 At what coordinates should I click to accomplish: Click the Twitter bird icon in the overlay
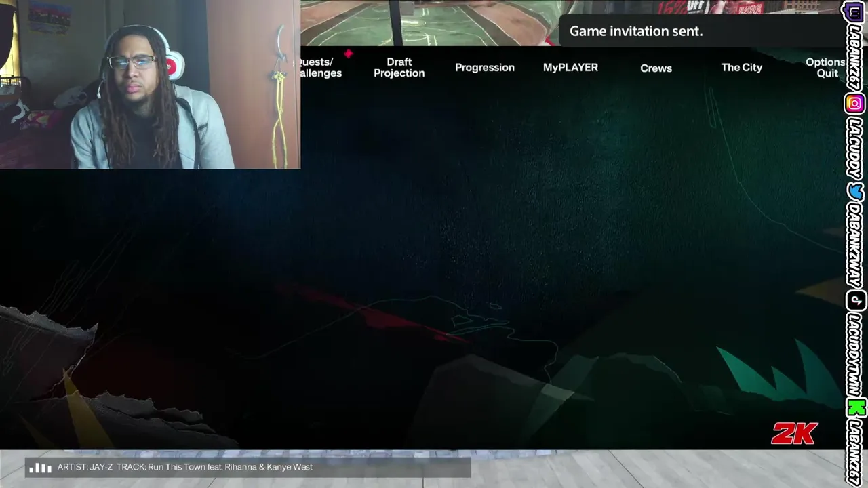point(854,192)
